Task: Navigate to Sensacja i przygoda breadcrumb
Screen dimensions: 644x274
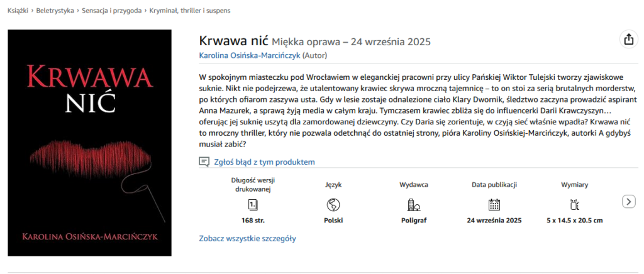Action: point(111,11)
